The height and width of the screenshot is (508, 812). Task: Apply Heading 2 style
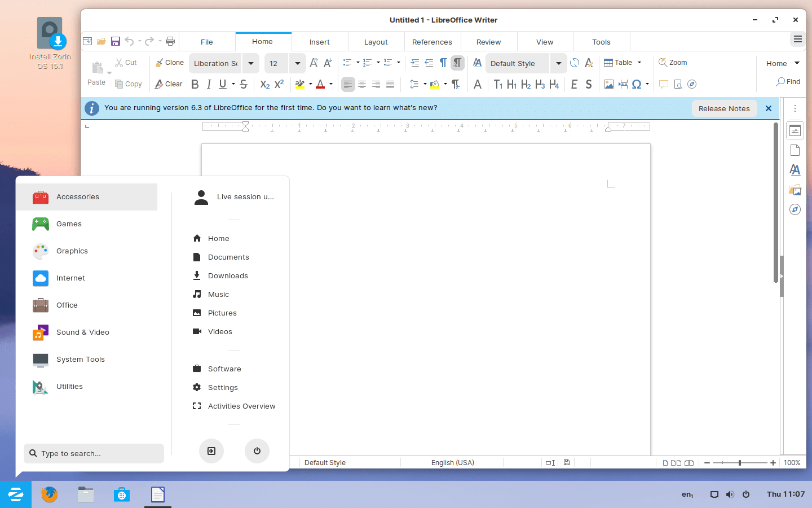pos(526,84)
